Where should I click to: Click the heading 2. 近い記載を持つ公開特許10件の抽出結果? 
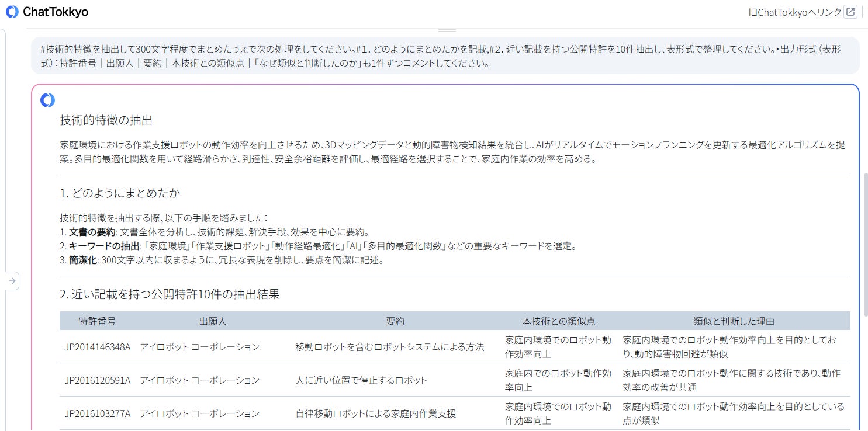170,294
